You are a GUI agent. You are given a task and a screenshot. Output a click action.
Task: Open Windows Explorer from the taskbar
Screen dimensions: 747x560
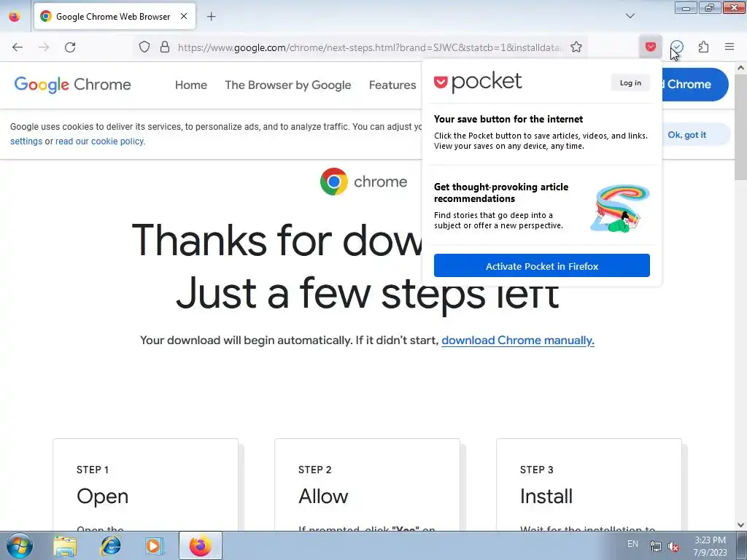(x=65, y=545)
